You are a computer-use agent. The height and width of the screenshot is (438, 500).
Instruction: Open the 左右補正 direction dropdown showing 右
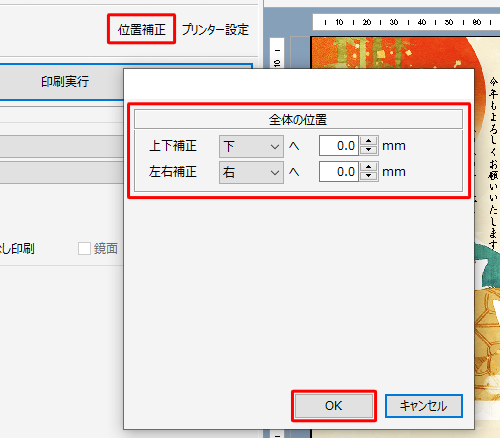[x=251, y=172]
